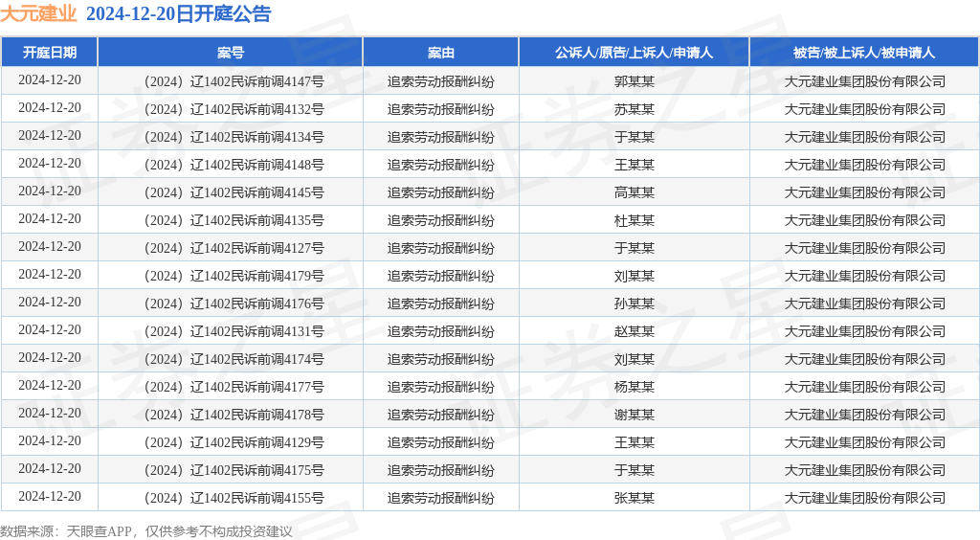Viewport: 980px width, 540px height.
Task: Click the 大元建业 title text
Action: (x=38, y=13)
